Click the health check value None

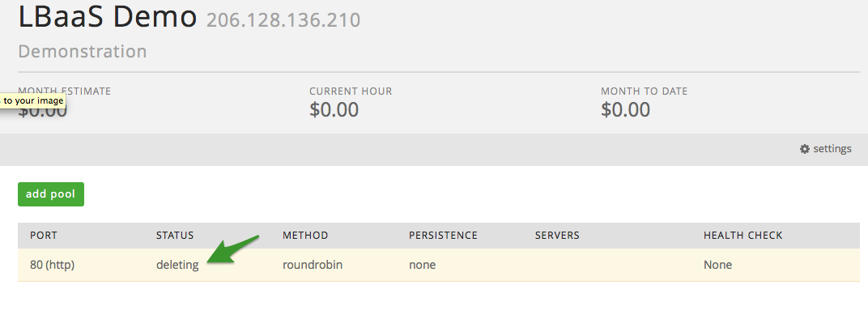tap(718, 266)
